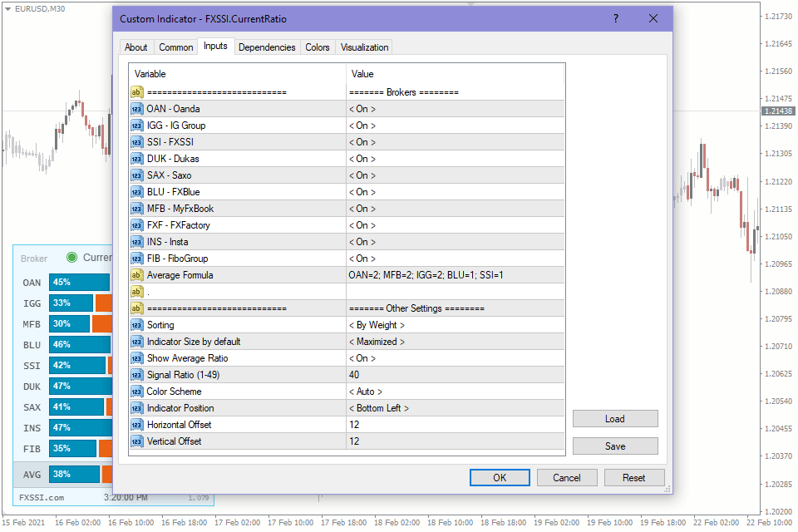Click the icon beside Horizontal Offset
Image resolution: width=798 pixels, height=532 pixels.
(137, 425)
